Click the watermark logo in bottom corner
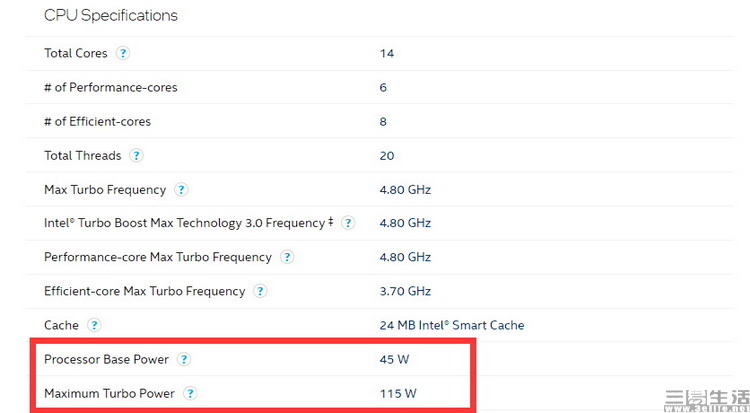The height and width of the screenshot is (413, 750). pos(707,401)
